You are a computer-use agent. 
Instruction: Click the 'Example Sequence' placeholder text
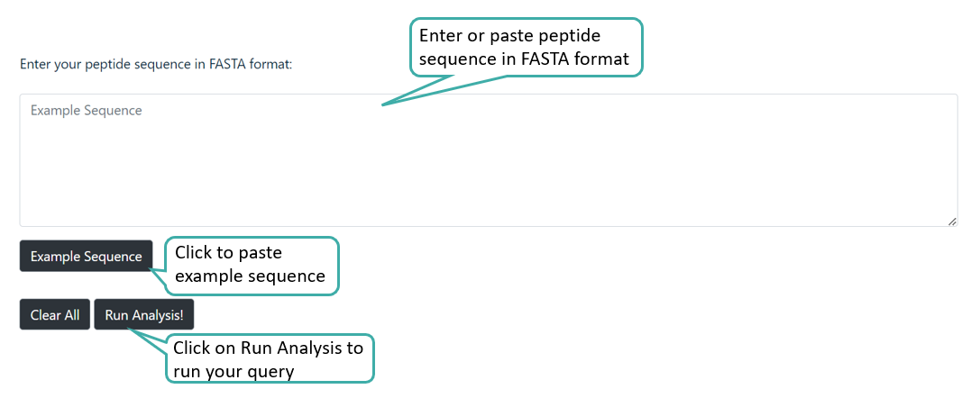coord(87,111)
